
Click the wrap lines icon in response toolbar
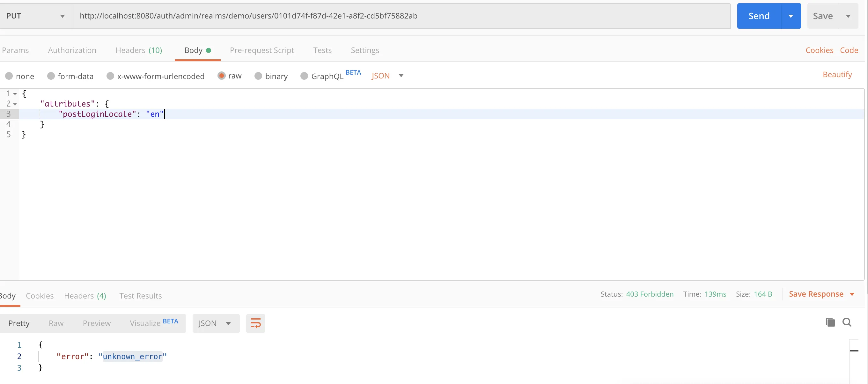(255, 323)
